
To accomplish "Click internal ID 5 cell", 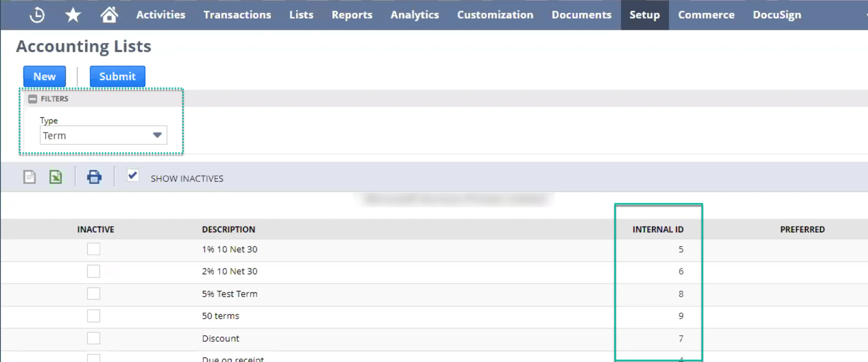I will [x=681, y=249].
